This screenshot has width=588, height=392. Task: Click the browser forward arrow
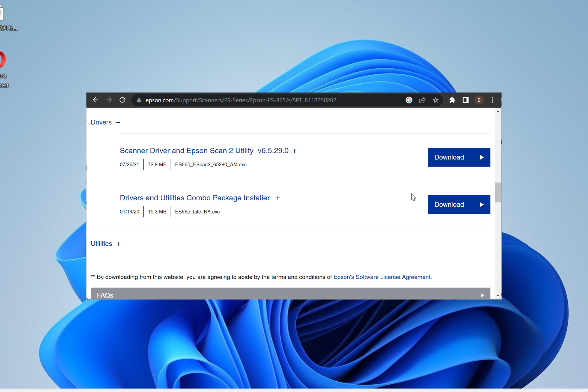tap(109, 100)
